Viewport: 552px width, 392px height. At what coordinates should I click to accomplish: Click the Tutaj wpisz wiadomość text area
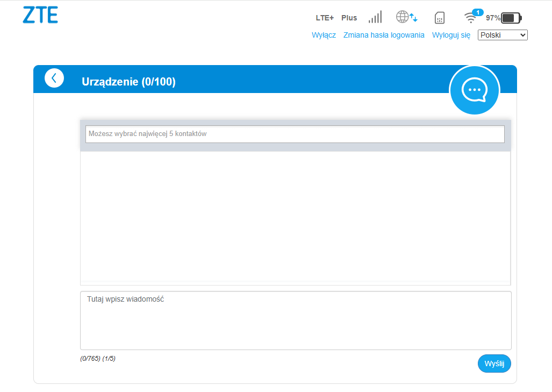(x=296, y=320)
